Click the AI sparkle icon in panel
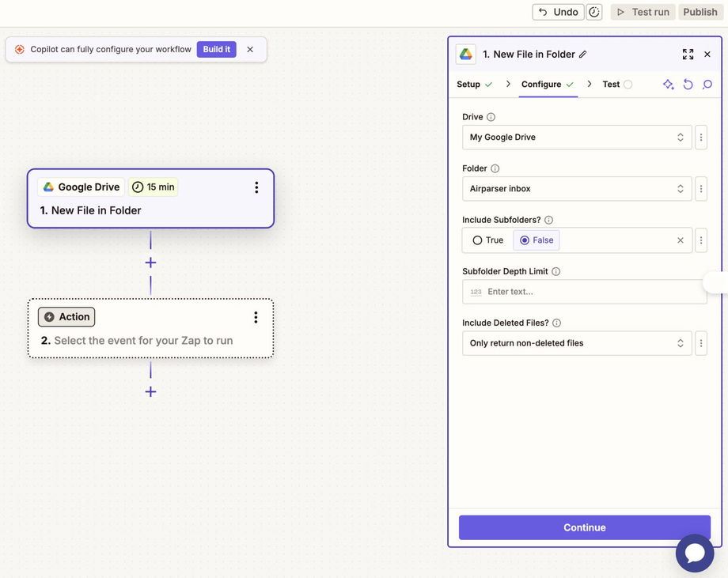This screenshot has width=728, height=578. click(x=668, y=85)
